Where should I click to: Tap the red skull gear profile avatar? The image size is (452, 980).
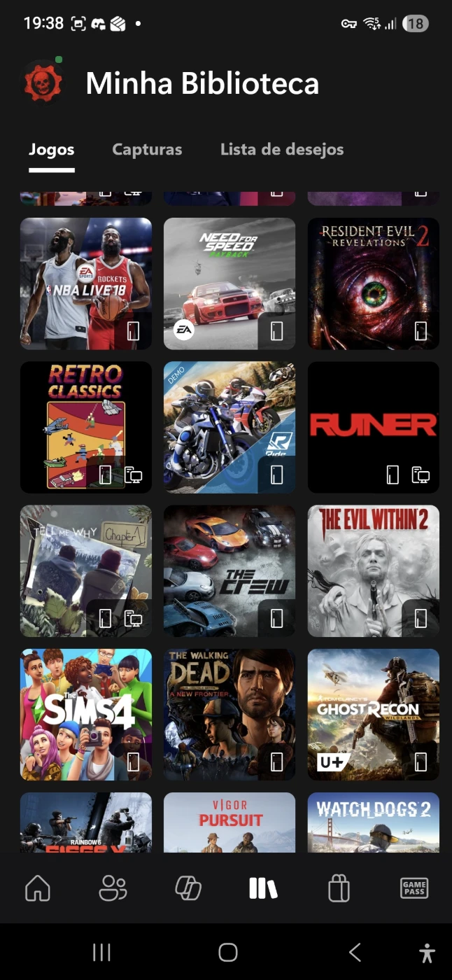pyautogui.click(x=43, y=83)
